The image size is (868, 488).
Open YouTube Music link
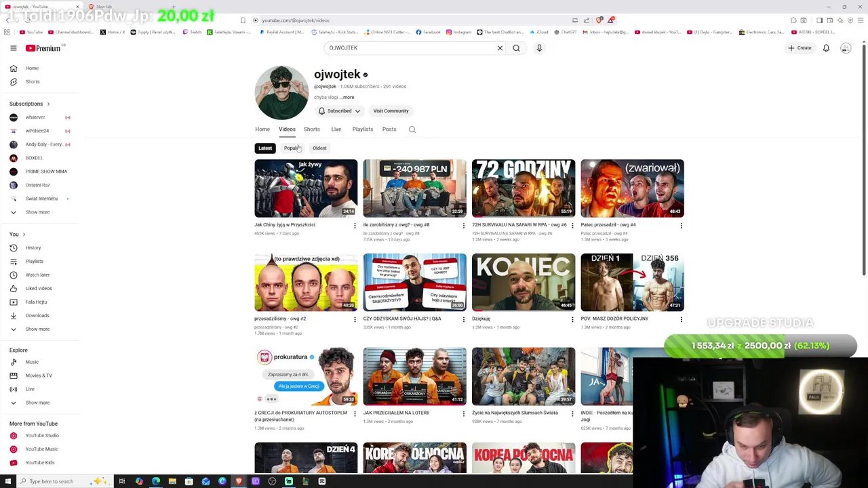(41, 449)
